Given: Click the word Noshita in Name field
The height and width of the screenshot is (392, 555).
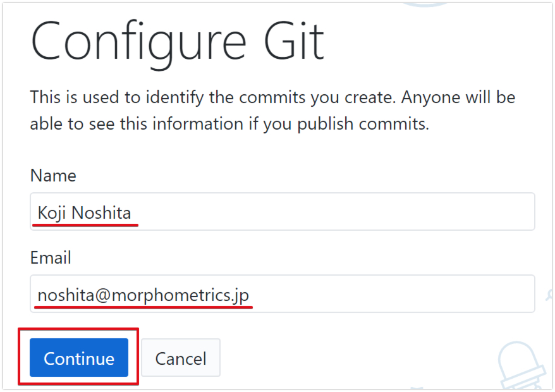Looking at the screenshot, I should click(101, 213).
